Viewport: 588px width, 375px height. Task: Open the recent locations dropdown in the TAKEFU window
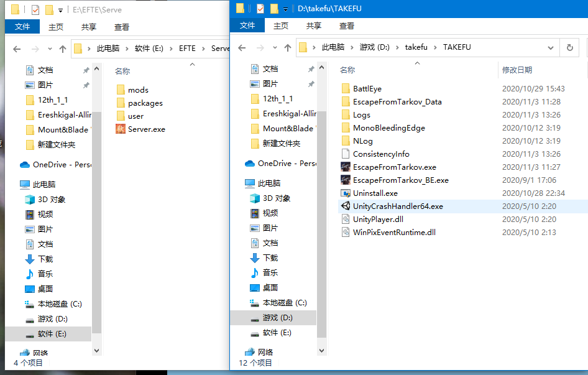[x=275, y=48]
